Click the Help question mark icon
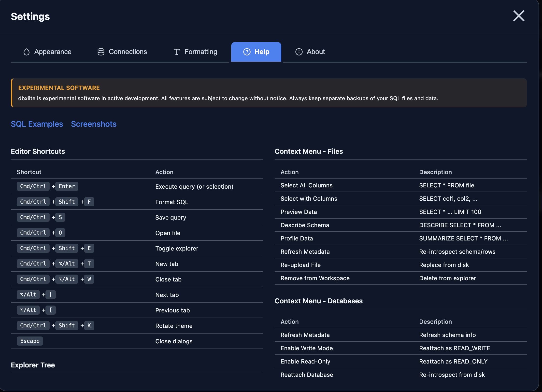This screenshot has width=542, height=392. (247, 52)
